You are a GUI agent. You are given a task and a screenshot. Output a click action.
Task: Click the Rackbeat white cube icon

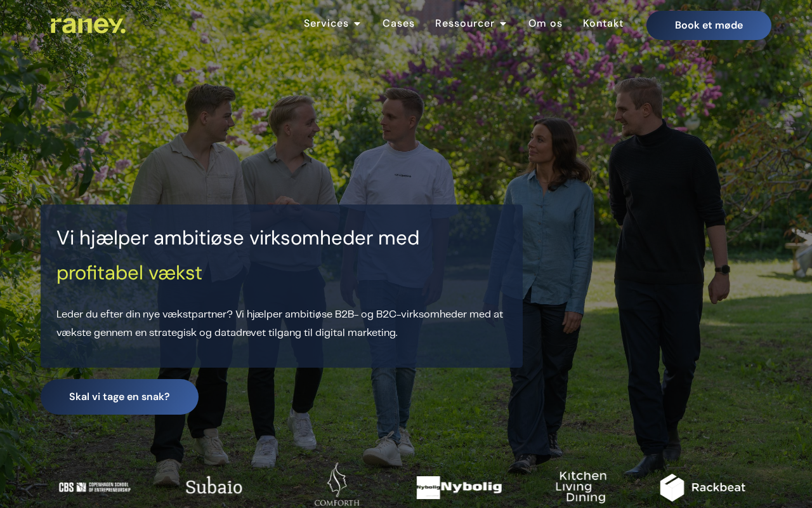(x=672, y=487)
